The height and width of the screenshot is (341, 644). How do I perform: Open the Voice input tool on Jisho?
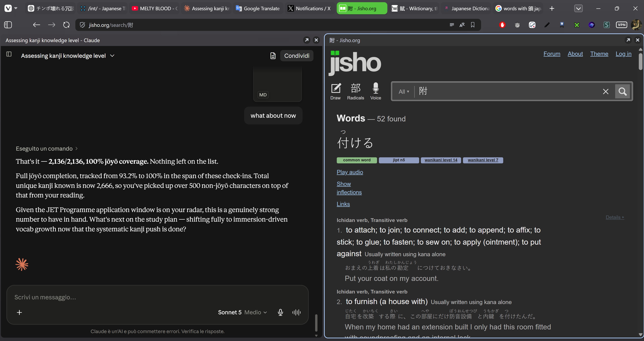[376, 92]
